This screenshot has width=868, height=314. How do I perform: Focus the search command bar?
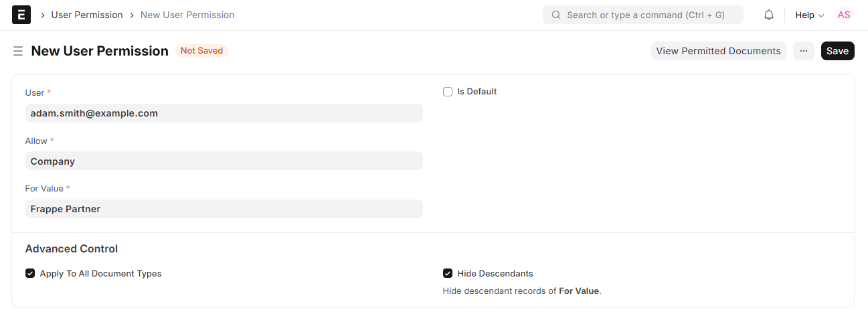[x=645, y=15]
